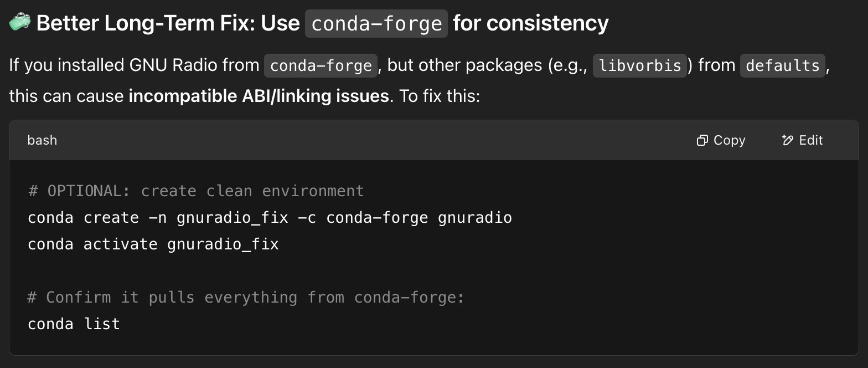Image resolution: width=868 pixels, height=368 pixels.
Task: Open Edit for the bash snippet
Action: (x=802, y=140)
